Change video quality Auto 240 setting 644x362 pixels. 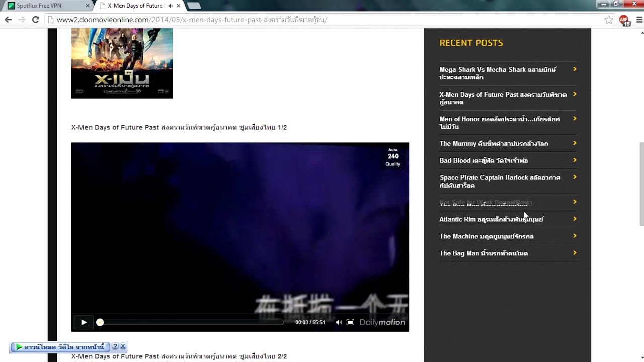click(x=393, y=156)
